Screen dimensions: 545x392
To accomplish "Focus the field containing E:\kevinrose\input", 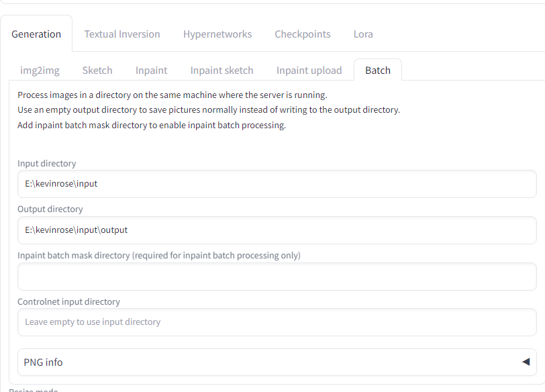I will [277, 184].
